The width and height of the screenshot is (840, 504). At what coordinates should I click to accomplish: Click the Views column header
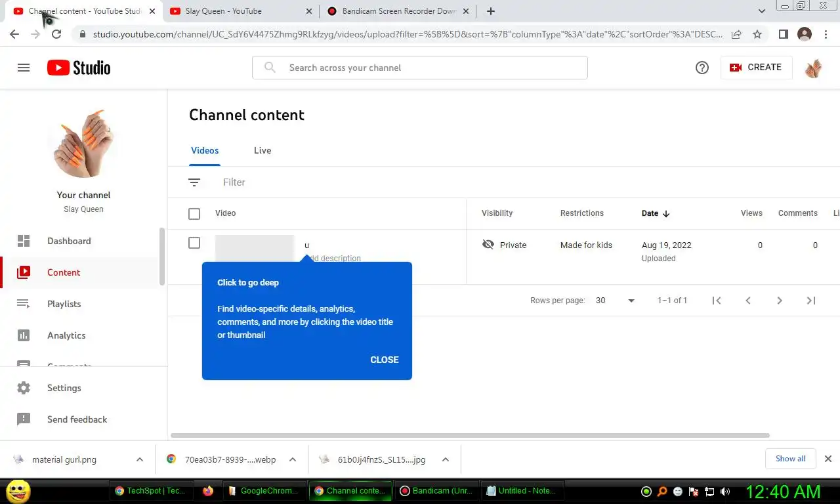point(751,213)
